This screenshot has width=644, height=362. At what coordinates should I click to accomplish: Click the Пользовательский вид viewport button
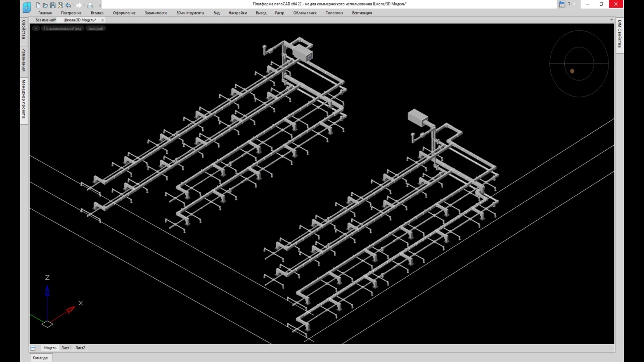pyautogui.click(x=62, y=28)
